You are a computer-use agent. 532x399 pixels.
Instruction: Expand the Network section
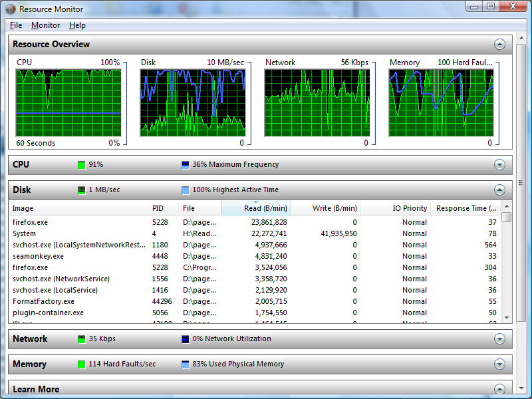coord(499,338)
